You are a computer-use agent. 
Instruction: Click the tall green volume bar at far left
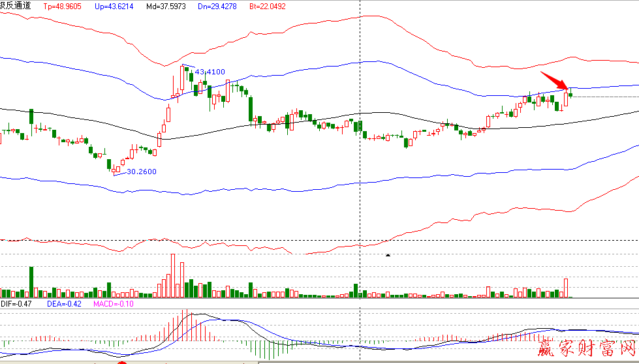click(x=31, y=281)
